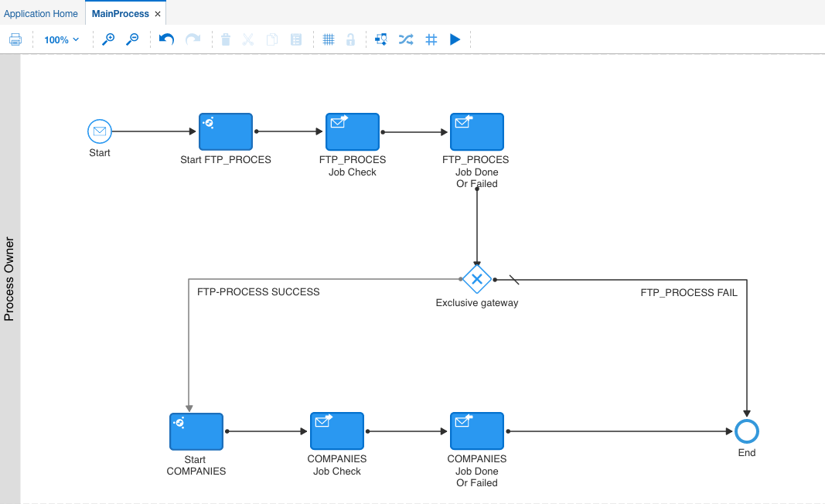Click the Process Owner swimlane header
The height and width of the screenshot is (504, 825).
pos(10,279)
